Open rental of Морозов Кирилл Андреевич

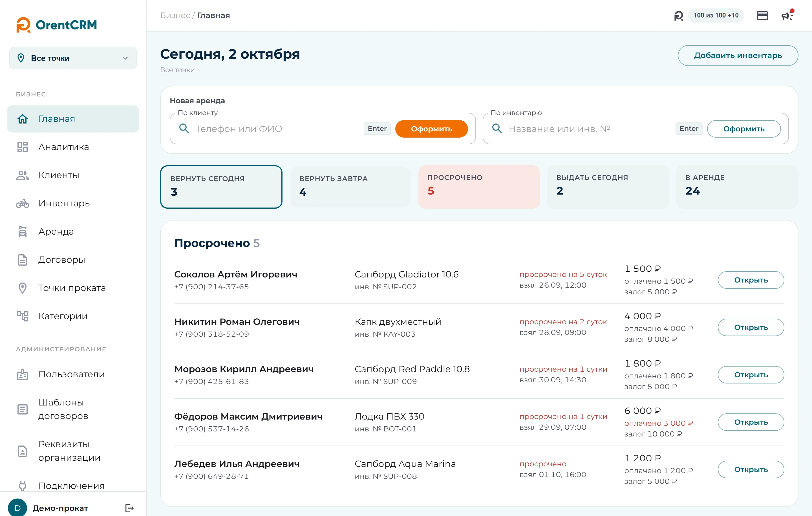[x=751, y=375]
